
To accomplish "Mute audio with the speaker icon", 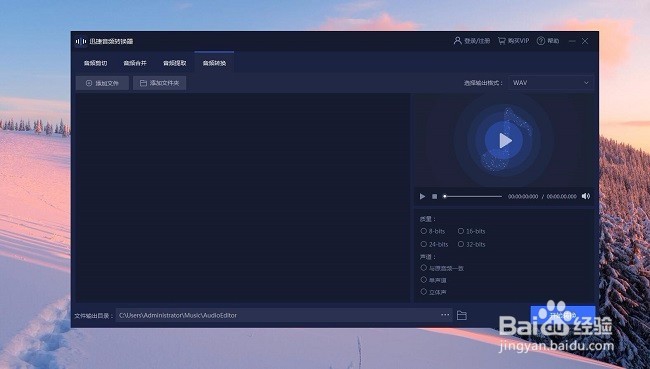I will [x=586, y=196].
